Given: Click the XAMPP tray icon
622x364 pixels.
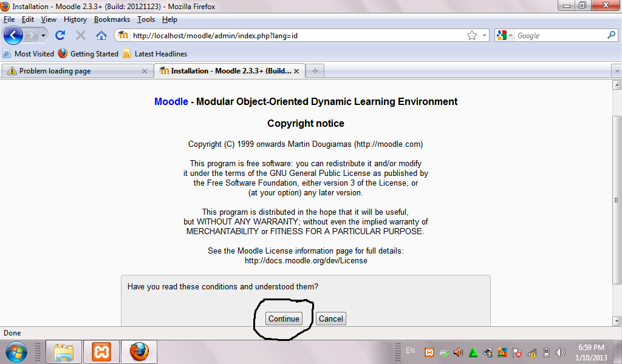Looking at the screenshot, I should pyautogui.click(x=429, y=352).
